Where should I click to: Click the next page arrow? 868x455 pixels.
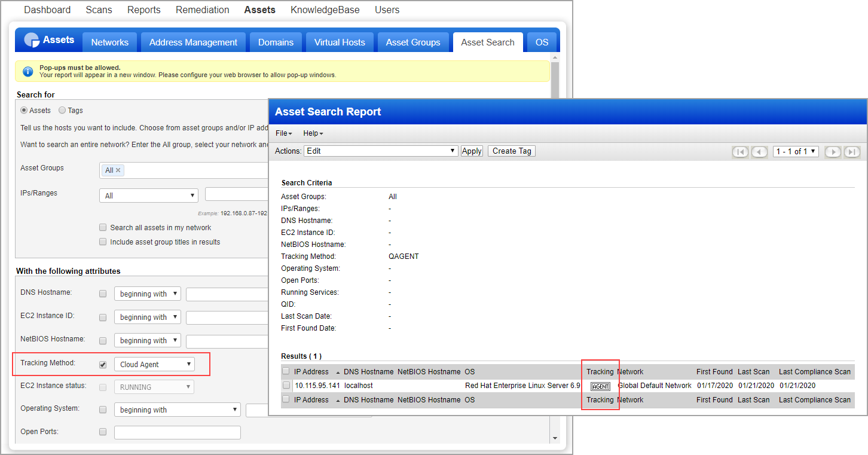click(x=833, y=152)
